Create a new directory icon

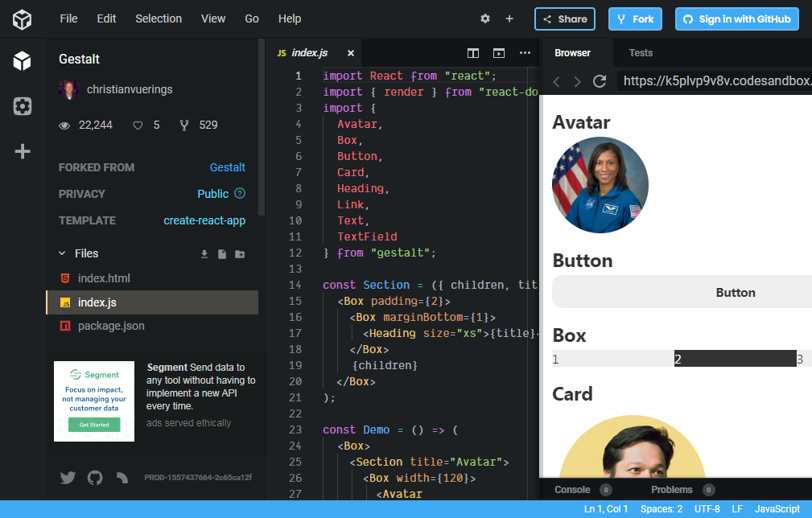(240, 253)
